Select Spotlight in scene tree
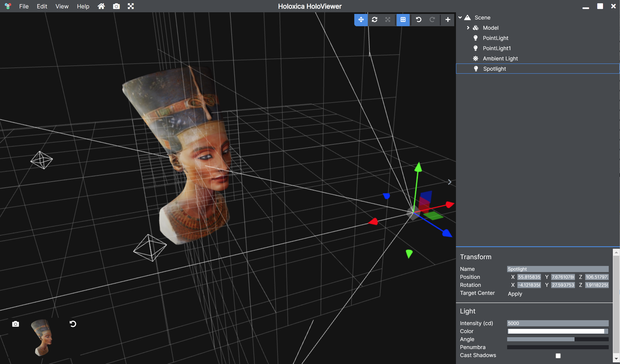620x364 pixels. coord(538,69)
